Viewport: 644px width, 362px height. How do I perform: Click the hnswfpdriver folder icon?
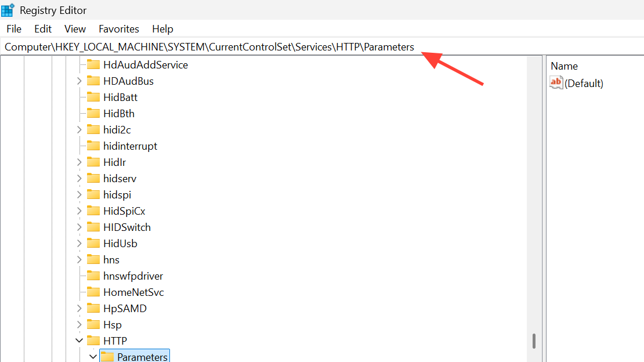click(x=93, y=276)
